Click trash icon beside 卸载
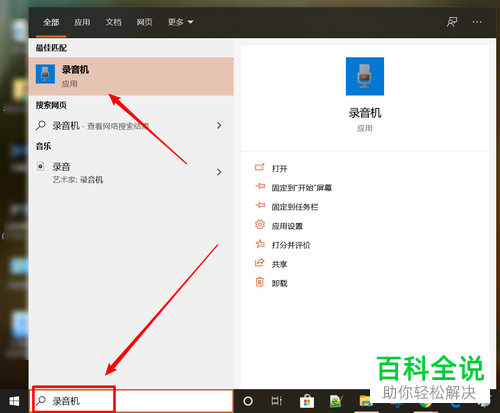The image size is (500, 413). click(260, 282)
